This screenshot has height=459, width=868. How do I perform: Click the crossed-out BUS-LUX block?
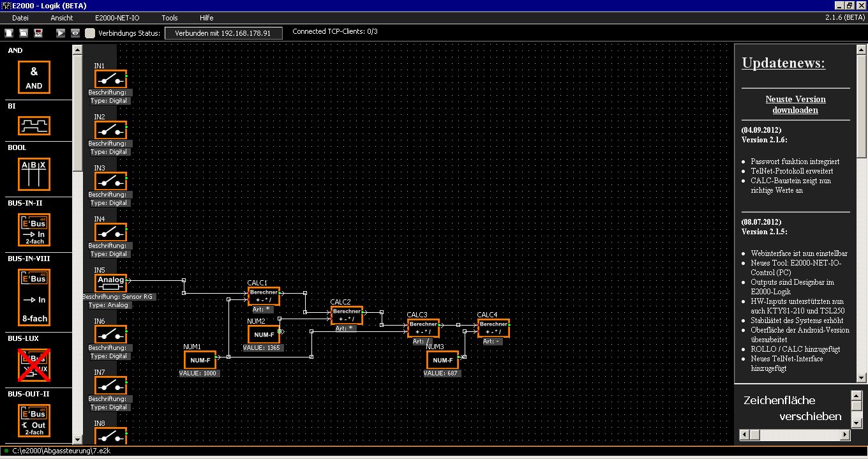(x=34, y=365)
